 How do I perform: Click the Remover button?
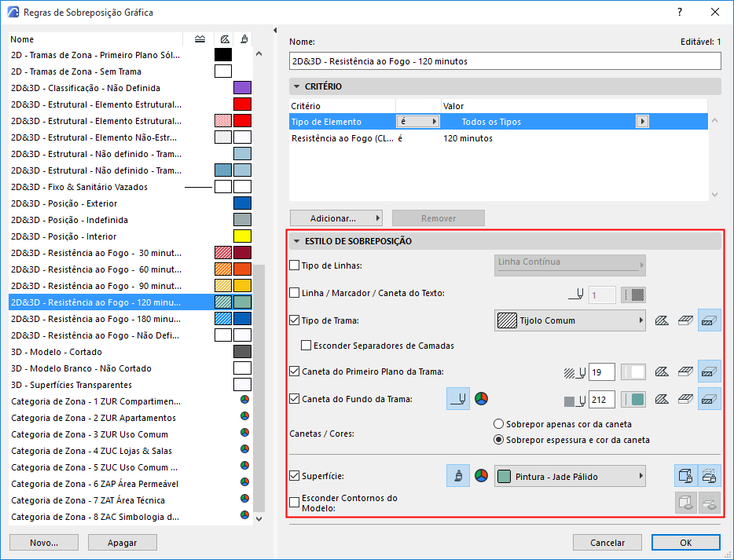(439, 218)
